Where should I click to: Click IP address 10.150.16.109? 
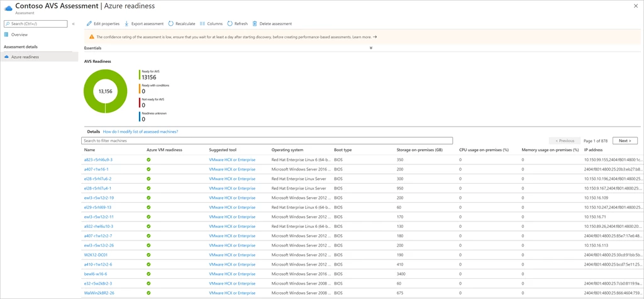click(597, 198)
